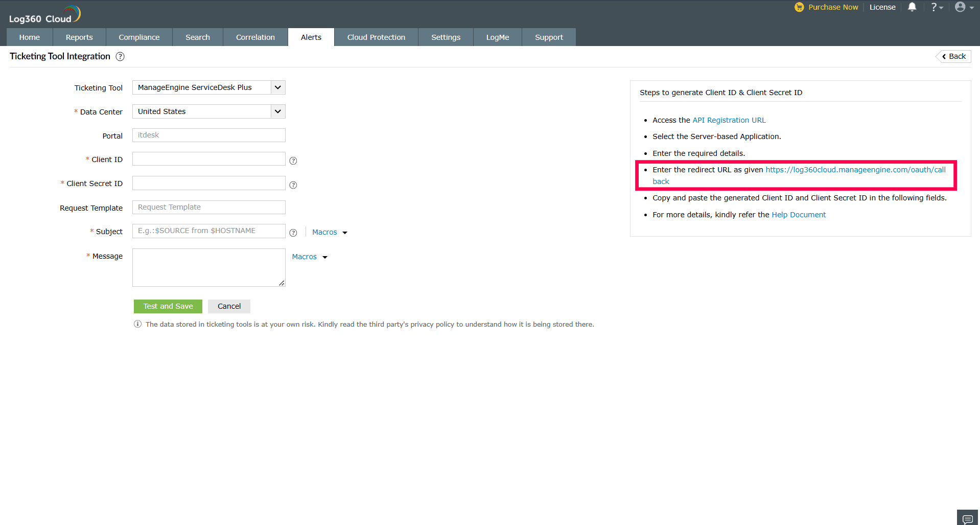Open the Cloud Protection tab

coord(376,37)
